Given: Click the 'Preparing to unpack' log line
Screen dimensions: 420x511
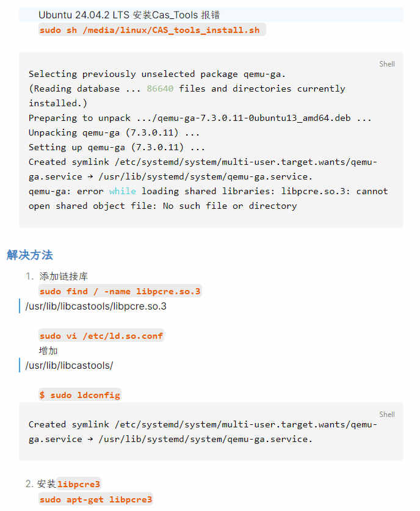Looking at the screenshot, I should click(x=200, y=118).
